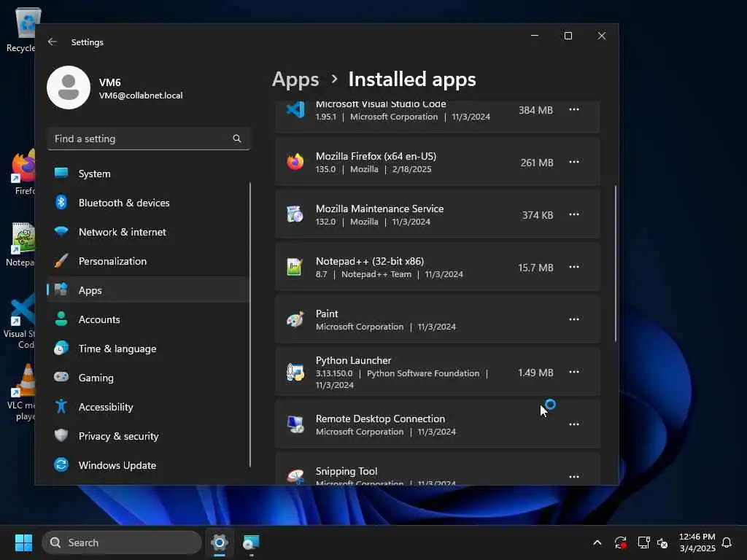Open Bluetooth & devices settings
The height and width of the screenshot is (560, 747).
click(x=149, y=203)
